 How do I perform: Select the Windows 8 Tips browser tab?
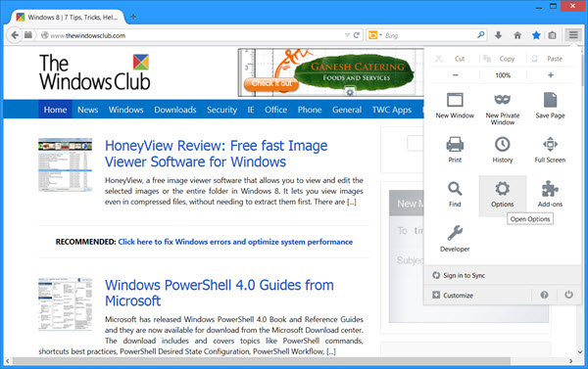click(68, 18)
